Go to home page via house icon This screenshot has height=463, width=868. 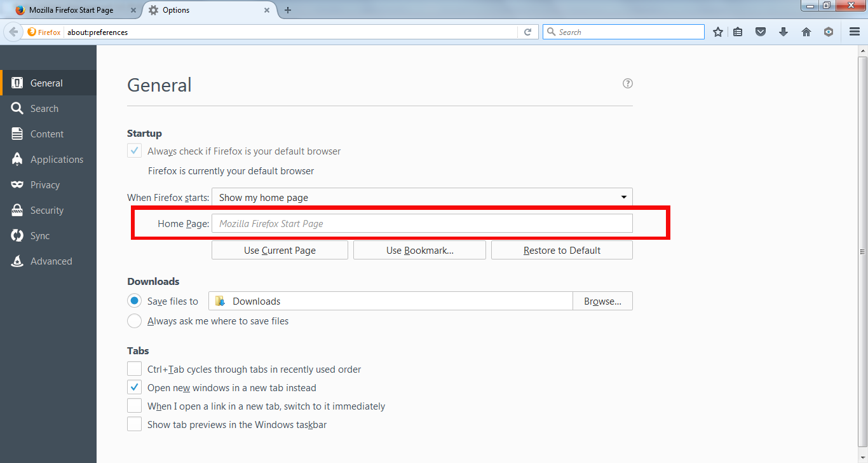click(806, 32)
